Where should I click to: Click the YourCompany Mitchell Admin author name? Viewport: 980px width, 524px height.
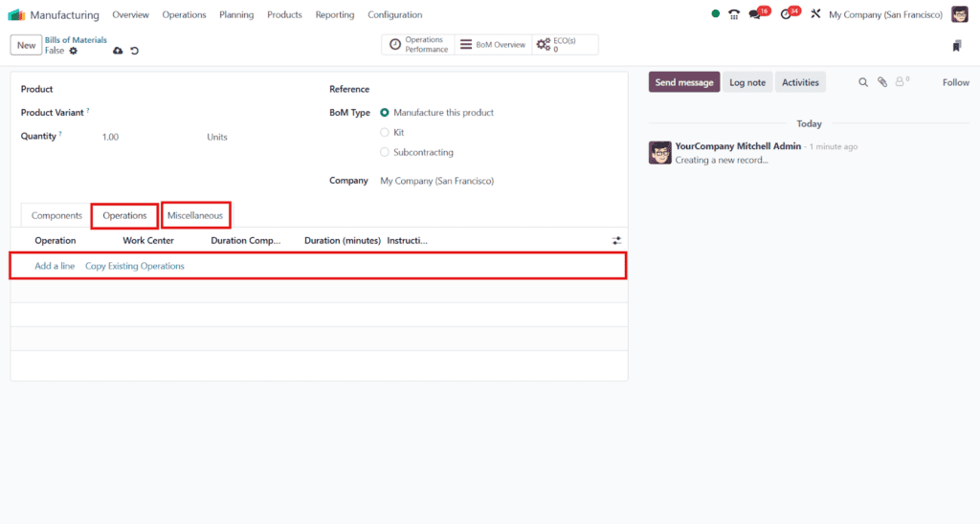click(x=738, y=146)
